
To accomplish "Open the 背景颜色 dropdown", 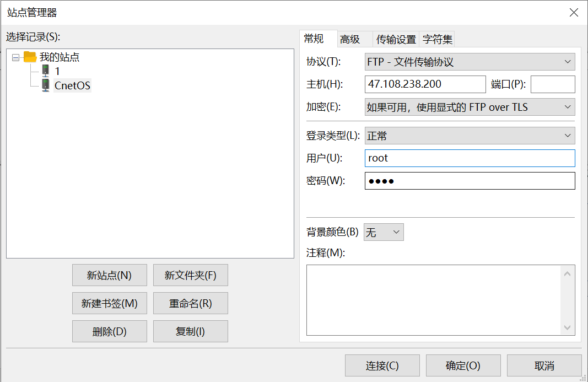I will (384, 232).
